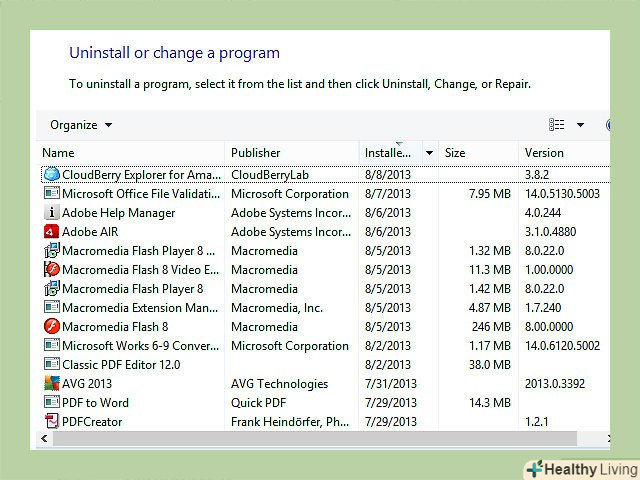The image size is (640, 480).
Task: Click the Adobe Help Manager icon
Action: [51, 212]
